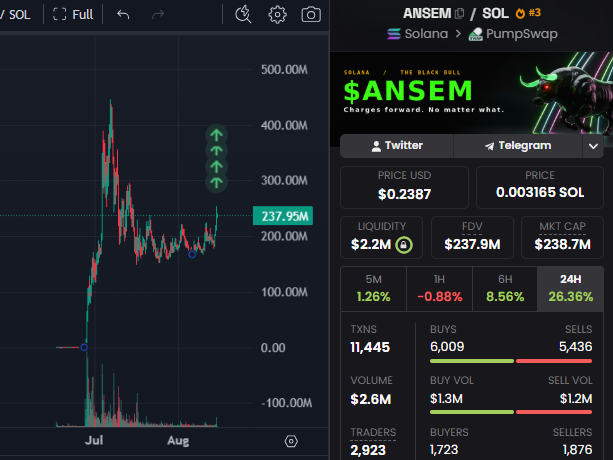The height and width of the screenshot is (460, 613).
Task: Click the red sells ratio bar
Action: [x=554, y=361]
